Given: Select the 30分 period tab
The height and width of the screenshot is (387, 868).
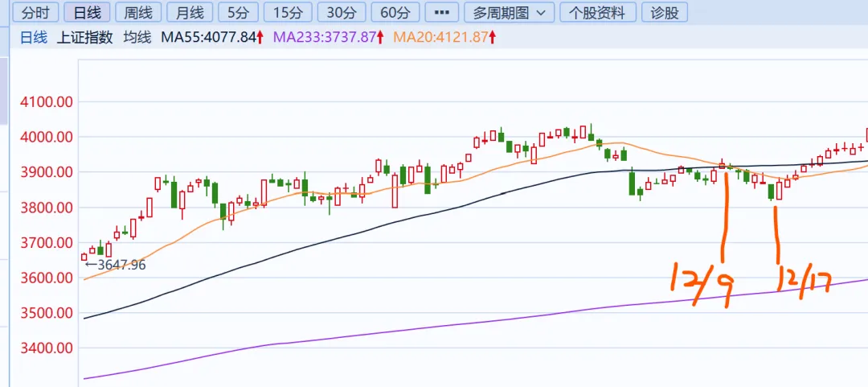Looking at the screenshot, I should pos(342,12).
